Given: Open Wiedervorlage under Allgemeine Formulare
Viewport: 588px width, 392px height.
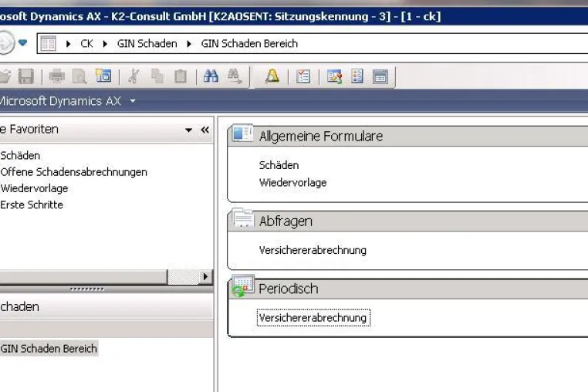Looking at the screenshot, I should (293, 183).
